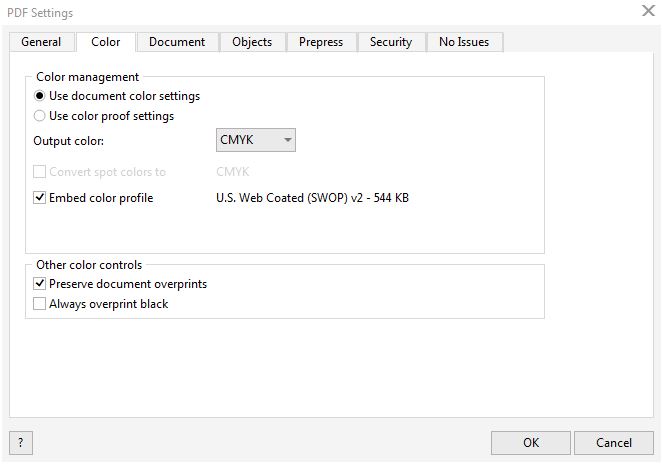Toggle Embed color profile checkbox
Viewport: 662px width, 465px height.
pyautogui.click(x=39, y=197)
